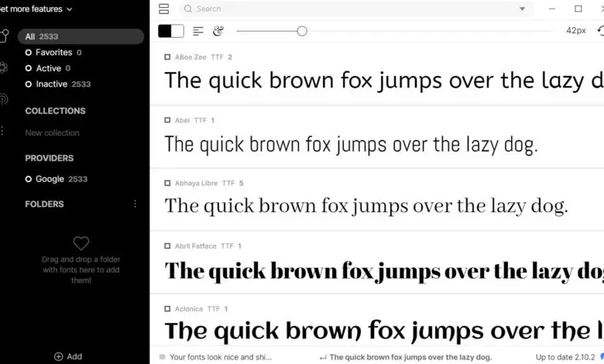Open the ABee Zee font name label
The image size is (604, 364).
pos(190,57)
